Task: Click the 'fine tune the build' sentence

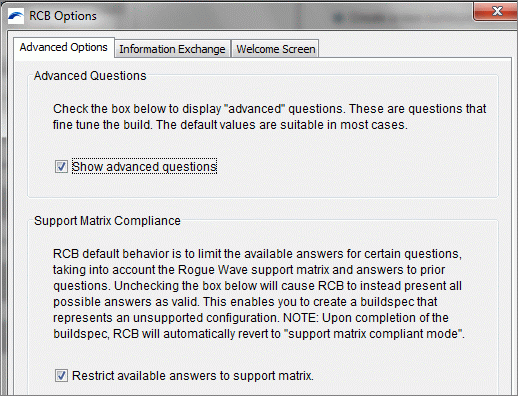Action: [x=102, y=125]
